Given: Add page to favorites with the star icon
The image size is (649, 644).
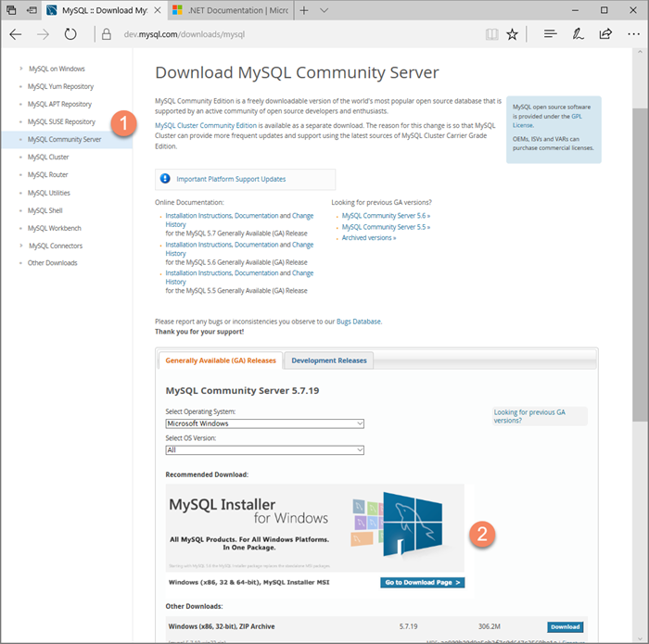Looking at the screenshot, I should (x=512, y=34).
